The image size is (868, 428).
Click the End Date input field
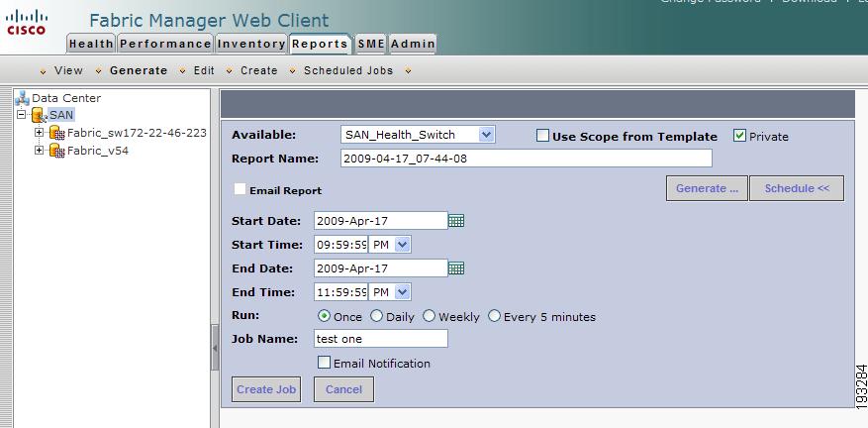click(381, 268)
